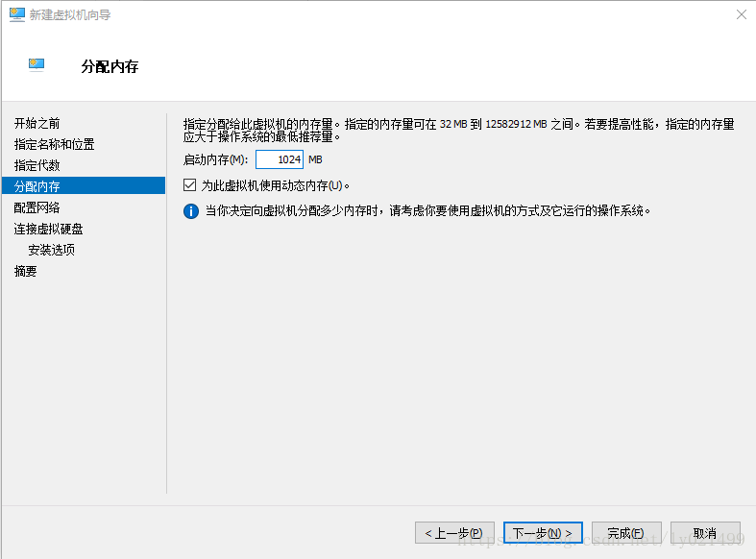Click the description mentioning 12582912 MB
This screenshot has height=559, width=756.
[458, 131]
